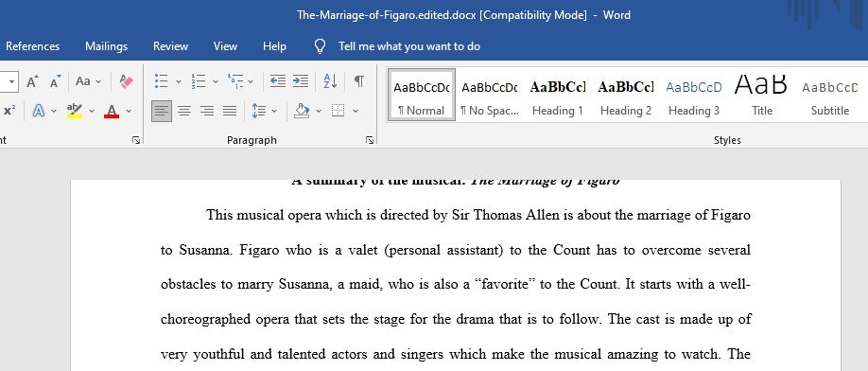
Task: Open the Change Case Aa dropdown
Action: tap(89, 82)
